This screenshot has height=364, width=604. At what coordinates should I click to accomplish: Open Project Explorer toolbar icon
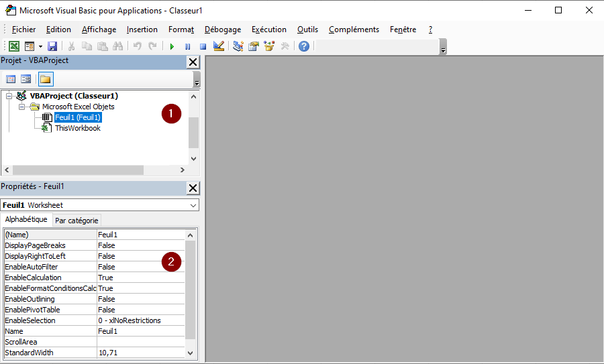pyautogui.click(x=238, y=46)
